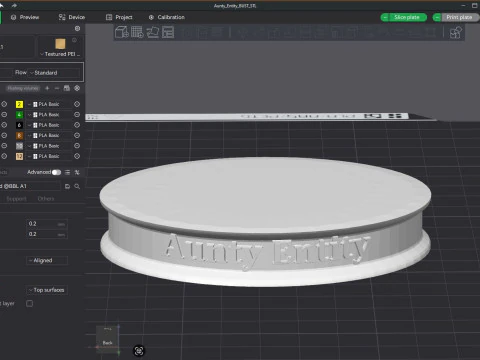Image resolution: width=480 pixels, height=360 pixels.
Task: Click the Slice plate button
Action: coord(408,17)
